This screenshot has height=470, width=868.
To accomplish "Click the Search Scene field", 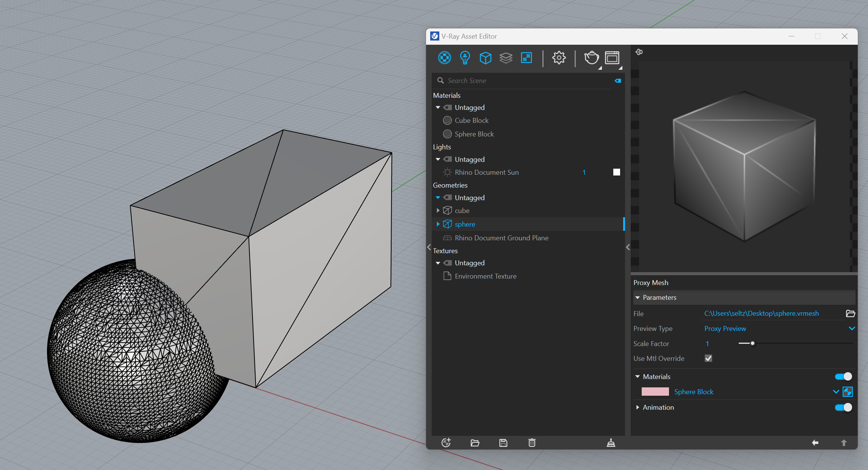I will point(527,81).
